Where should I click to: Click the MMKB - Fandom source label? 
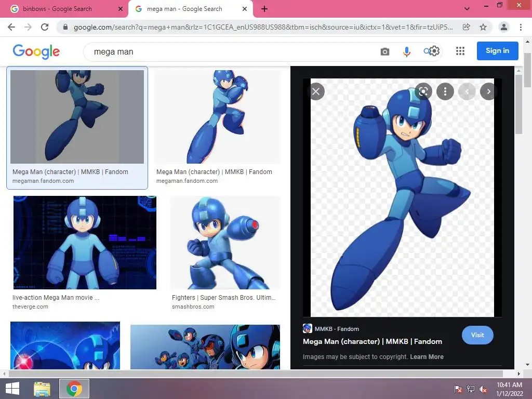337,329
